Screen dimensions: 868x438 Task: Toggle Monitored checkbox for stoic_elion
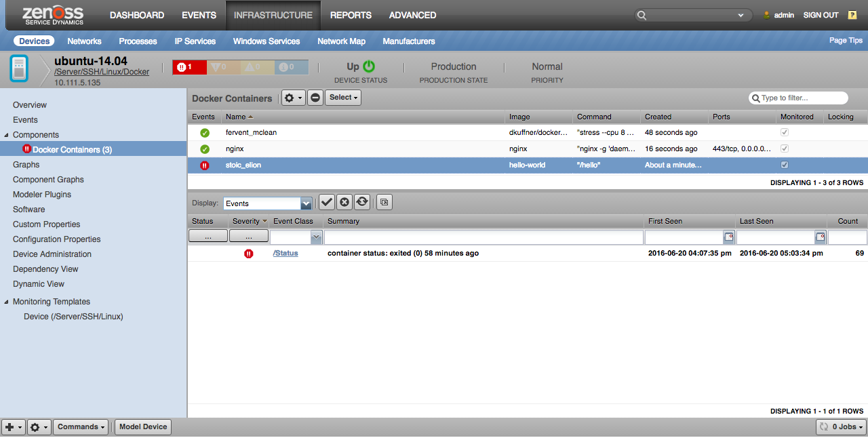point(785,165)
